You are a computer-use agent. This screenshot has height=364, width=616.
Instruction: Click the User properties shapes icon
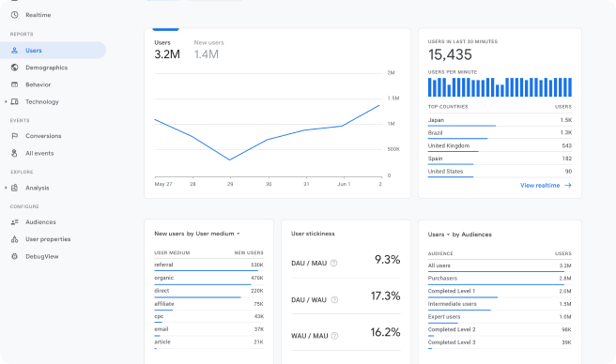[x=14, y=239]
